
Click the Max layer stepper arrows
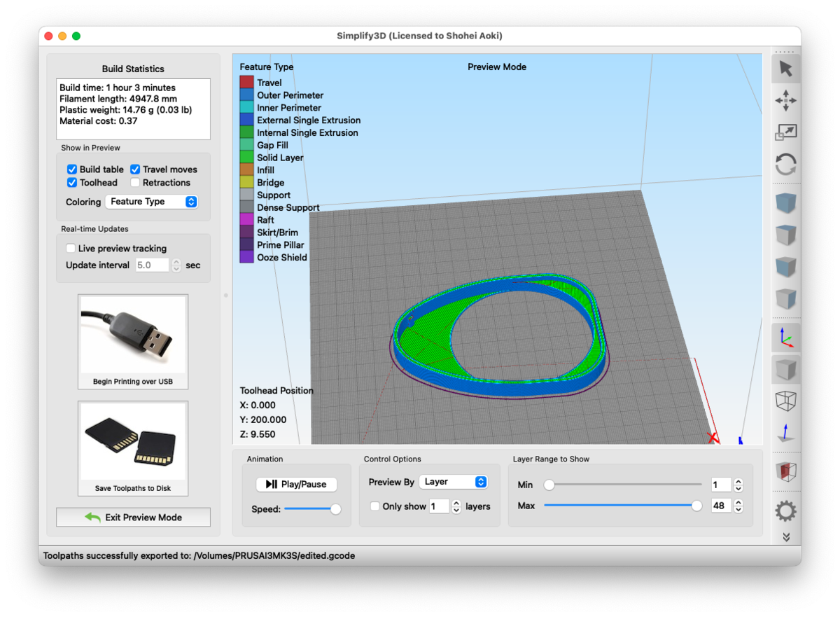coord(738,506)
